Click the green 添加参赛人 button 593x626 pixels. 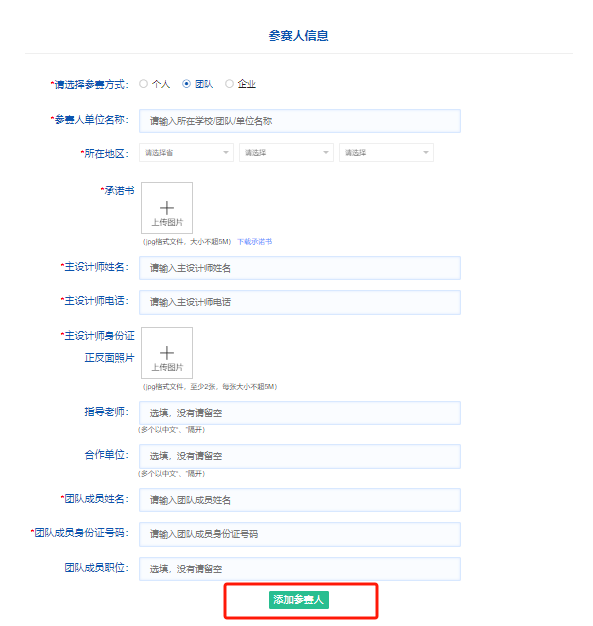click(x=299, y=600)
